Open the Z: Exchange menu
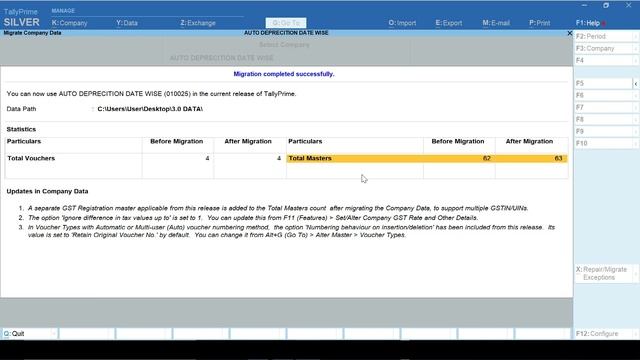 198,23
